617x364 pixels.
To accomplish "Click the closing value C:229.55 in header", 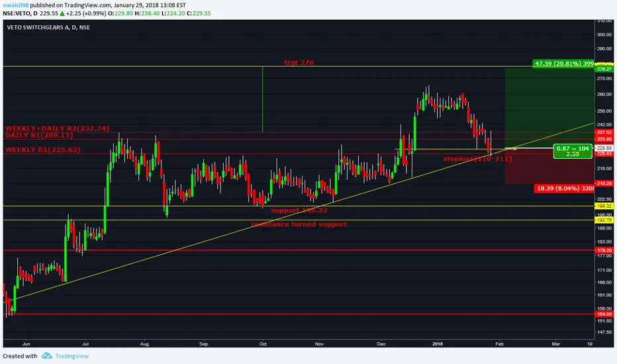I will coord(199,13).
